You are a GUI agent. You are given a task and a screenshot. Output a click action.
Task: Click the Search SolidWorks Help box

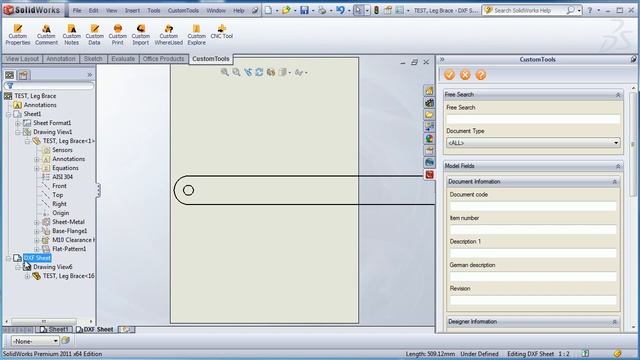click(529, 10)
